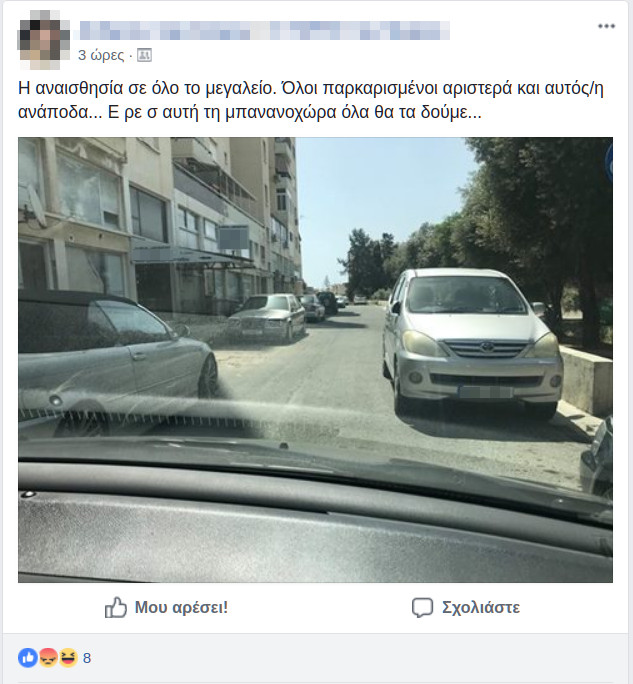Click the post text starting 'Η αναισθησία'
The image size is (633, 684).
[x=311, y=100]
